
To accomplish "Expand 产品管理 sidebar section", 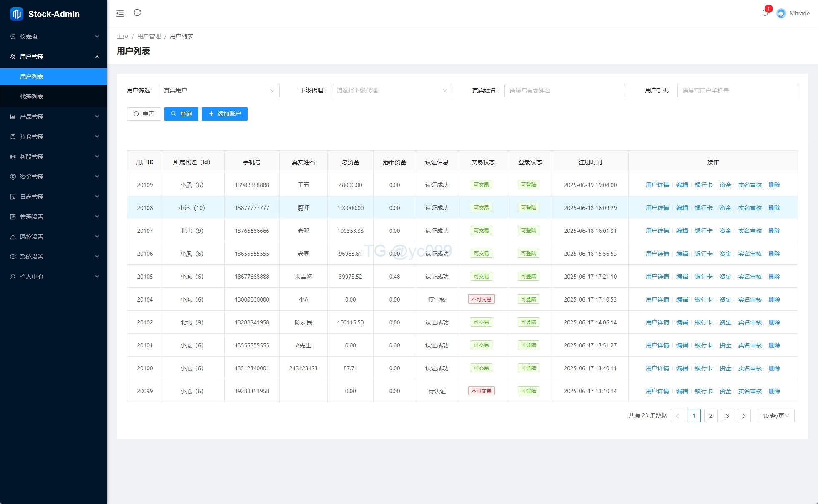I will pos(53,117).
